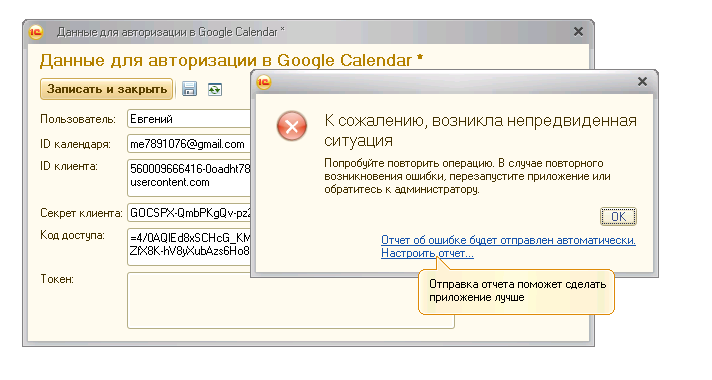Click the red error cross icon
The width and height of the screenshot is (712, 380).
tap(292, 126)
